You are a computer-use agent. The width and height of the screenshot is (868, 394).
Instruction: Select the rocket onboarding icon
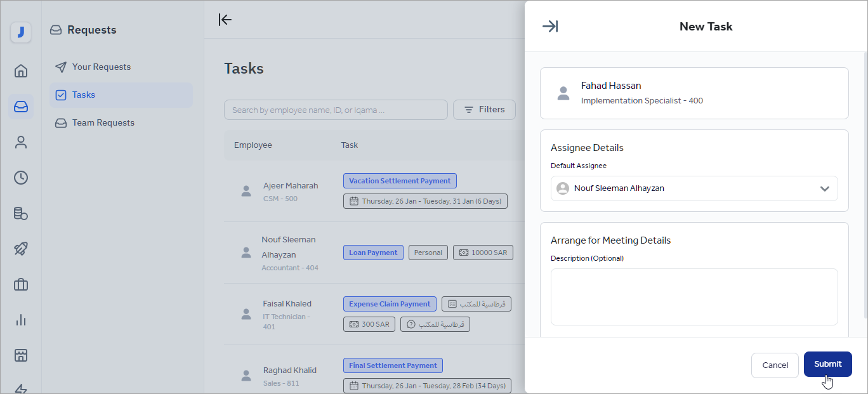click(21, 249)
